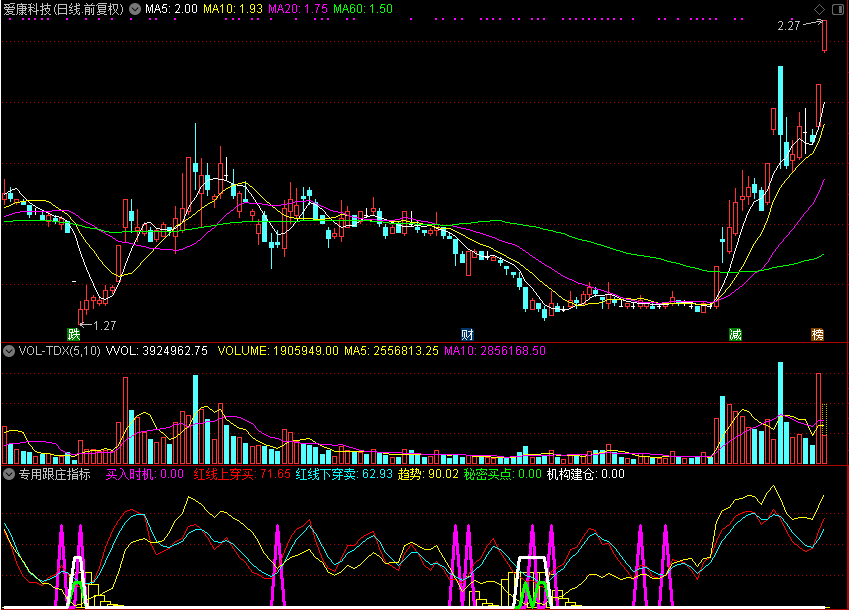Expand the 专用跟庄指标 indicator dropdown arrow
Screen dimensions: 849x610
[x=9, y=475]
